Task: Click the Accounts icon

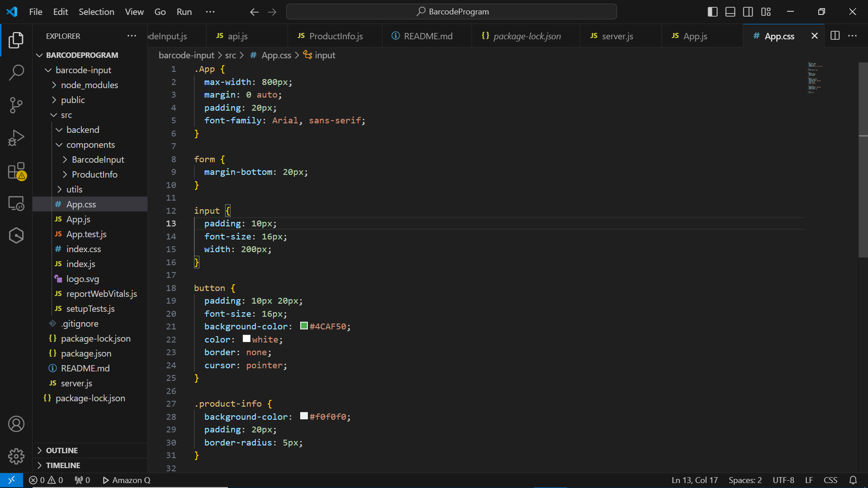Action: coord(16,424)
